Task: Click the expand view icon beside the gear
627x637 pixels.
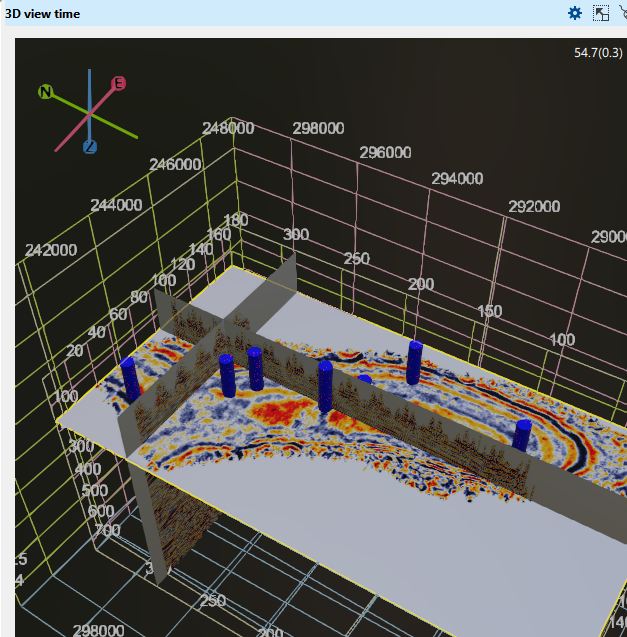Action: pos(601,13)
